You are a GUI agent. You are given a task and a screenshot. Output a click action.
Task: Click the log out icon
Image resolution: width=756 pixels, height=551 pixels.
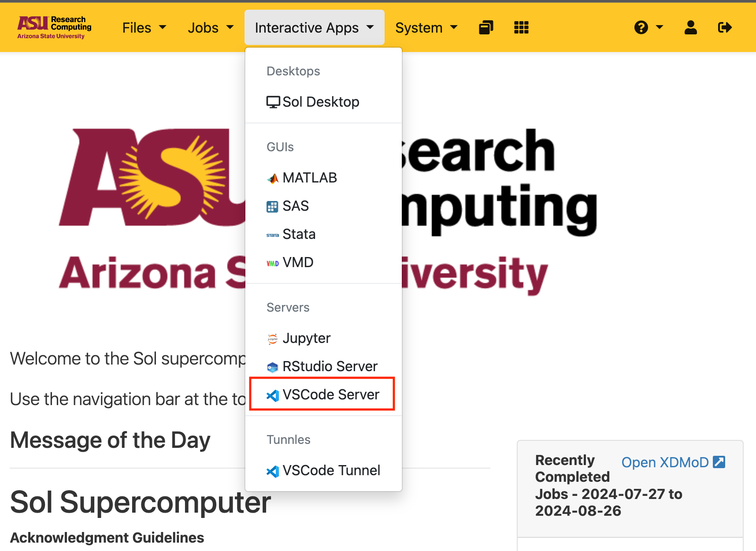(x=724, y=28)
